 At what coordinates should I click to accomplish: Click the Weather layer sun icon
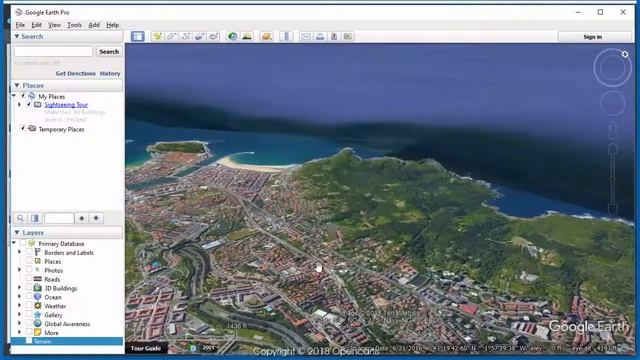[x=38, y=306]
